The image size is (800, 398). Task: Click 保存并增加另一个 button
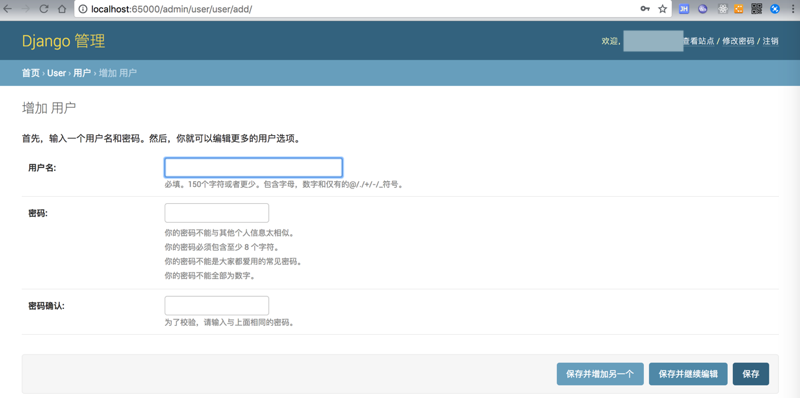pyautogui.click(x=600, y=374)
